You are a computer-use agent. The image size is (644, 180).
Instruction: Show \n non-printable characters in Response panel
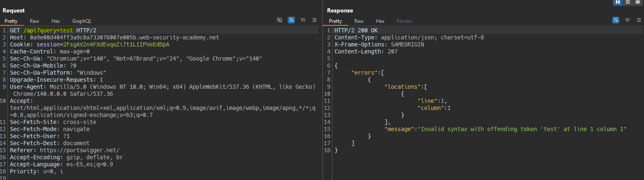pos(627,20)
